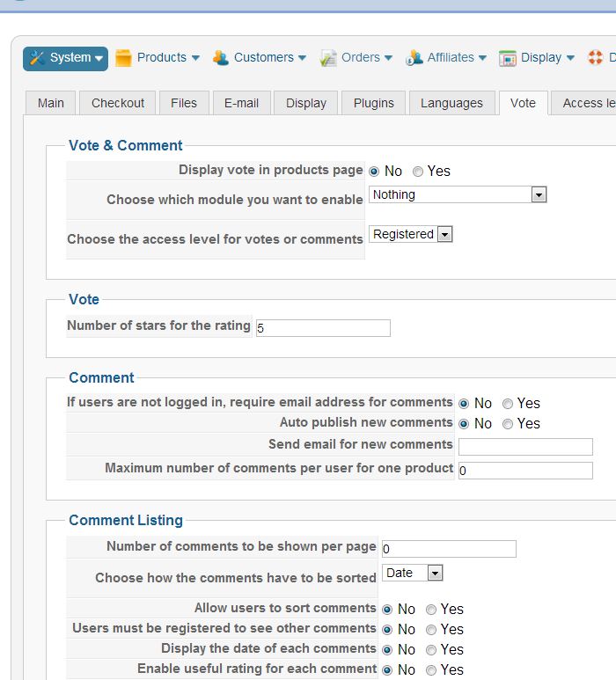
Task: Open the Plugins tab
Action: coord(374,103)
